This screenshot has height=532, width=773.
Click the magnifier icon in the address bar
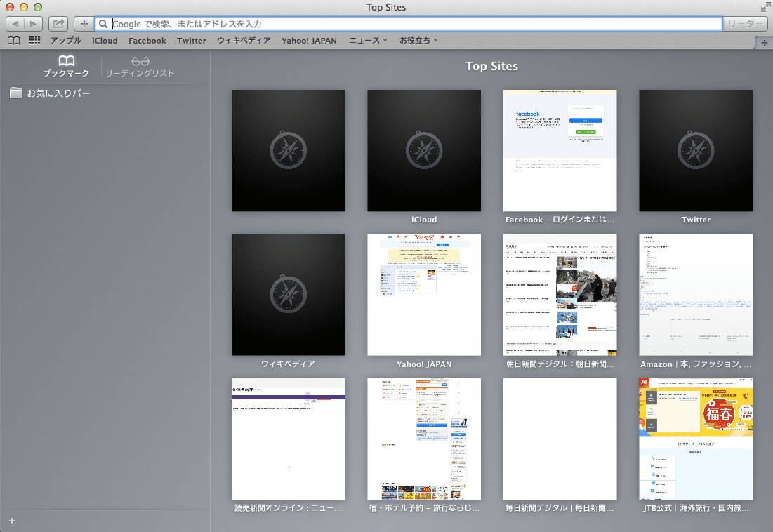tap(103, 24)
